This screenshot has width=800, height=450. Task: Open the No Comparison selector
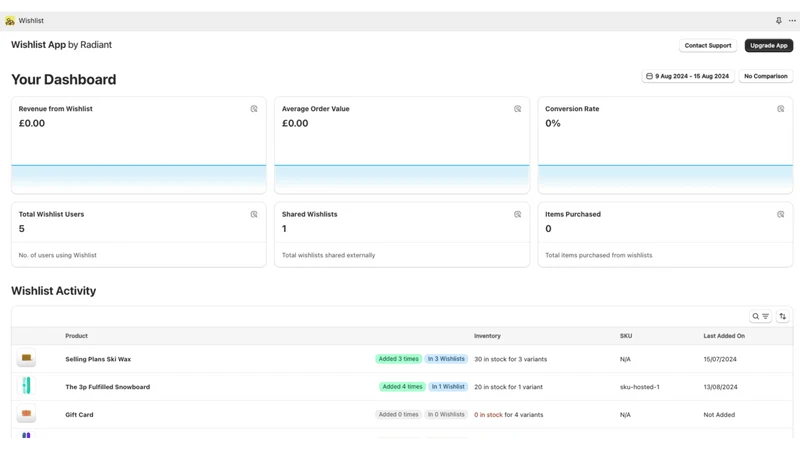click(x=765, y=76)
